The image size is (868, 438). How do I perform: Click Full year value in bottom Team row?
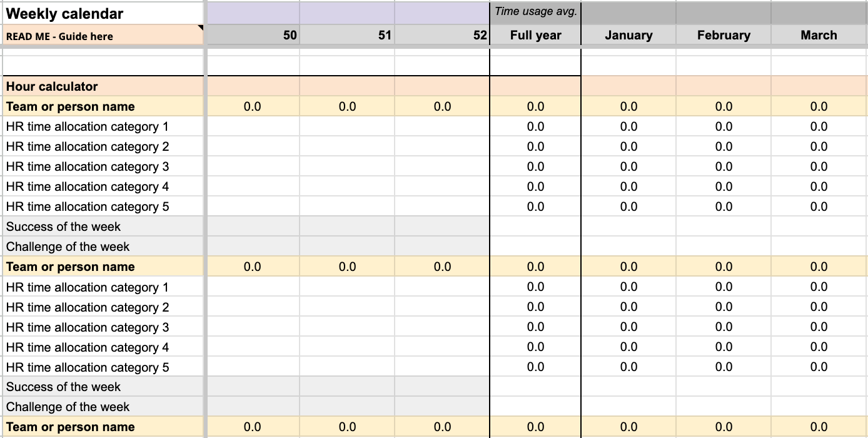535,427
